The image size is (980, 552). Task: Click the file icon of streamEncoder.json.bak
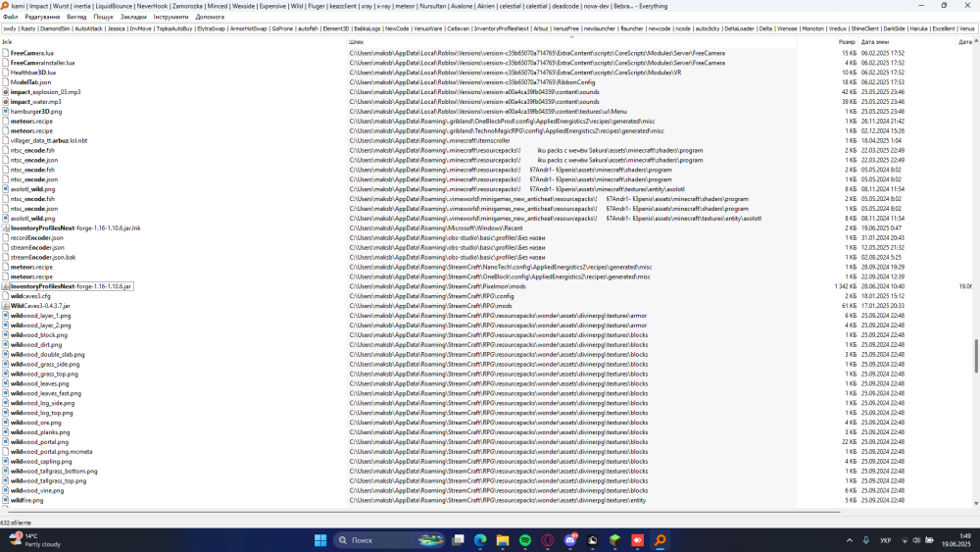pos(6,257)
